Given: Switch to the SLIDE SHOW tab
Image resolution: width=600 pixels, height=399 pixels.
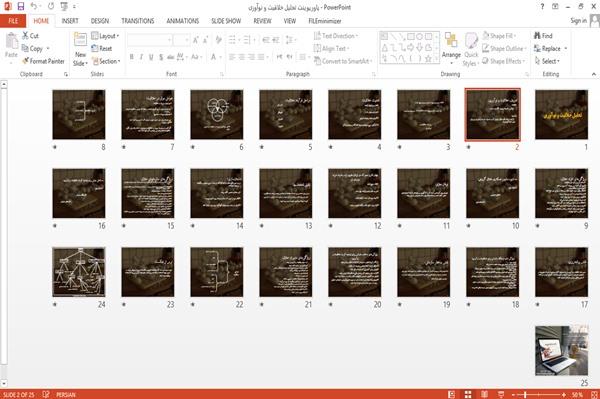Looking at the screenshot, I should pyautogui.click(x=226, y=21).
